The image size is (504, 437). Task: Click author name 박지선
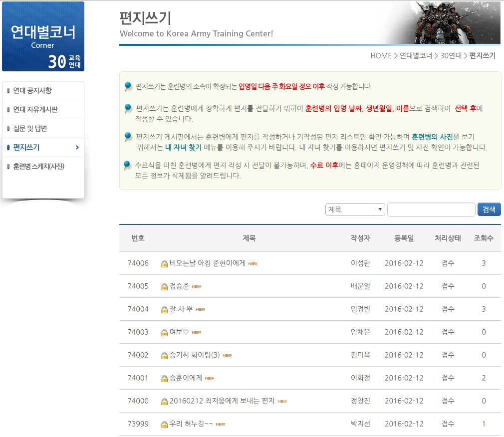tap(360, 424)
